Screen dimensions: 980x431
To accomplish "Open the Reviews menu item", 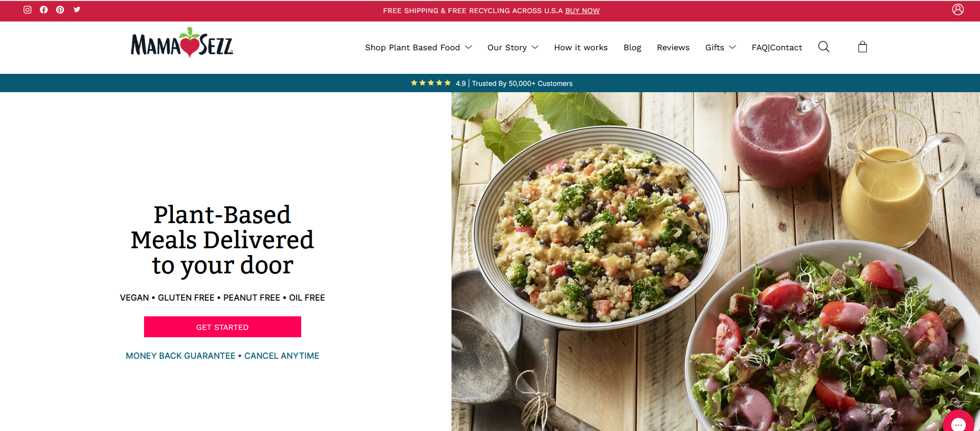I will point(673,48).
